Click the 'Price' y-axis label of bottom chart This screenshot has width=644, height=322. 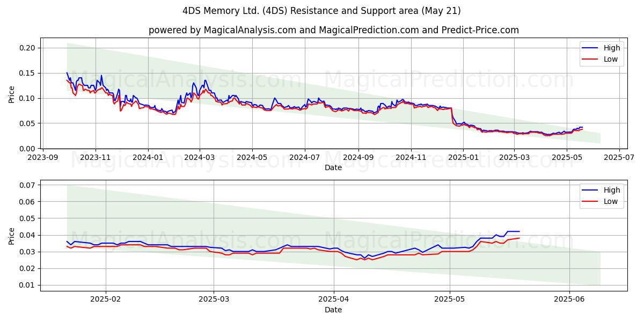[x=12, y=236]
